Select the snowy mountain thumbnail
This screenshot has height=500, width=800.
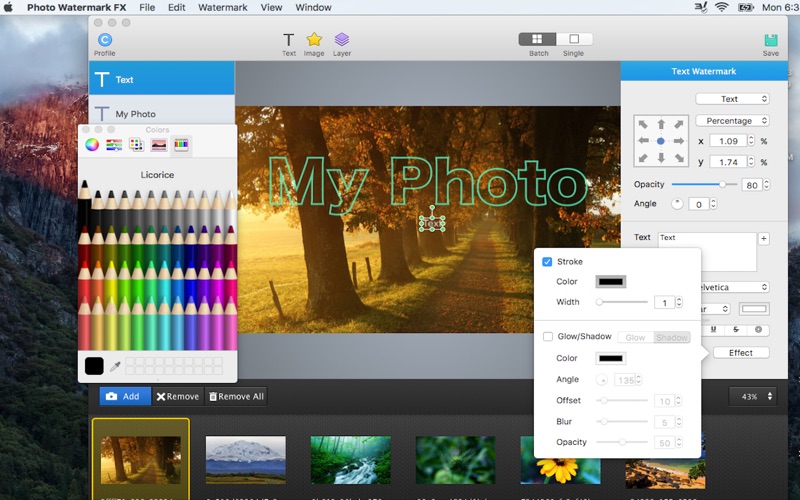[x=246, y=460]
